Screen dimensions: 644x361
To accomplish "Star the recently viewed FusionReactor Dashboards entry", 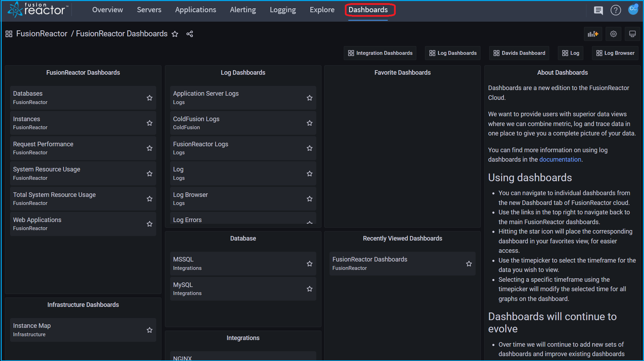I will [469, 264].
